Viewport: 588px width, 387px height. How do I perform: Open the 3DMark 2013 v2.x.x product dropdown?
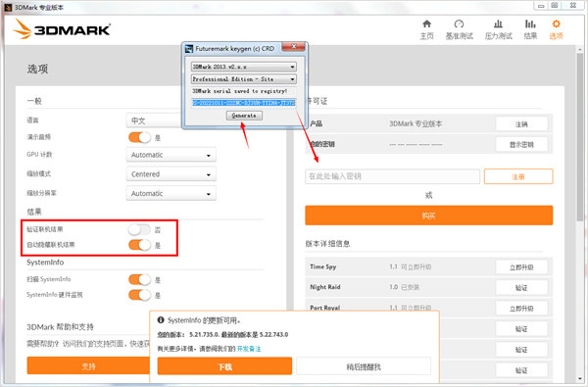[x=244, y=67]
